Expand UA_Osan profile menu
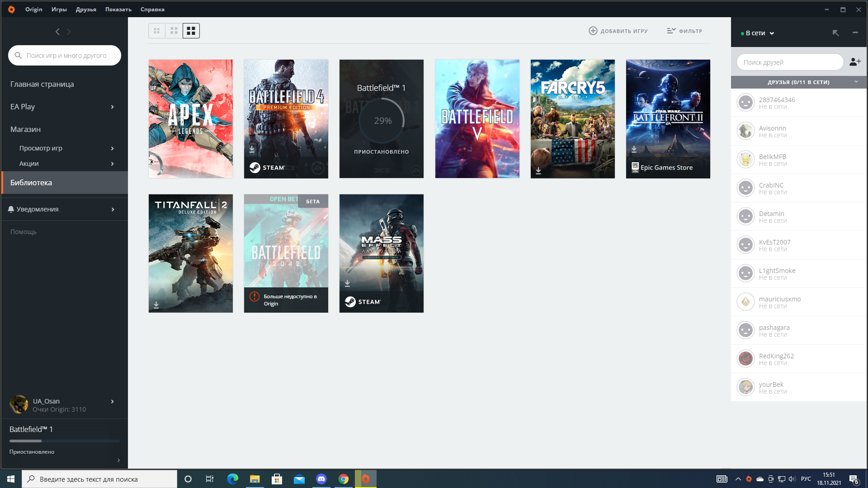Viewport: 868px width, 488px height. [x=112, y=401]
